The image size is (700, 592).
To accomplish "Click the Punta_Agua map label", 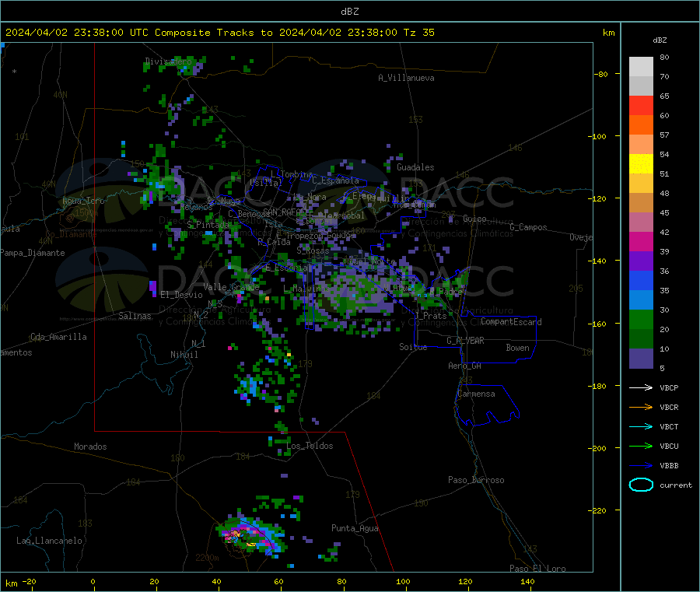I will coord(355,528).
